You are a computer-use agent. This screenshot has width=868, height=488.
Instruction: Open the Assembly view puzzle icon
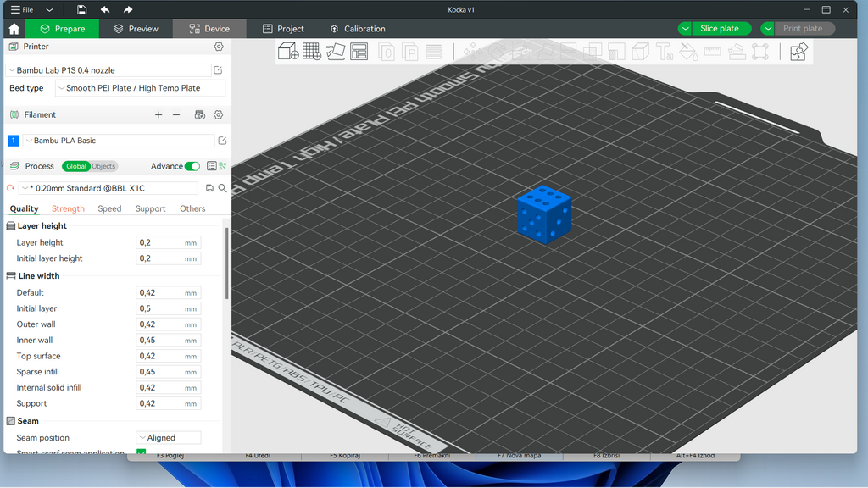pyautogui.click(x=798, y=52)
